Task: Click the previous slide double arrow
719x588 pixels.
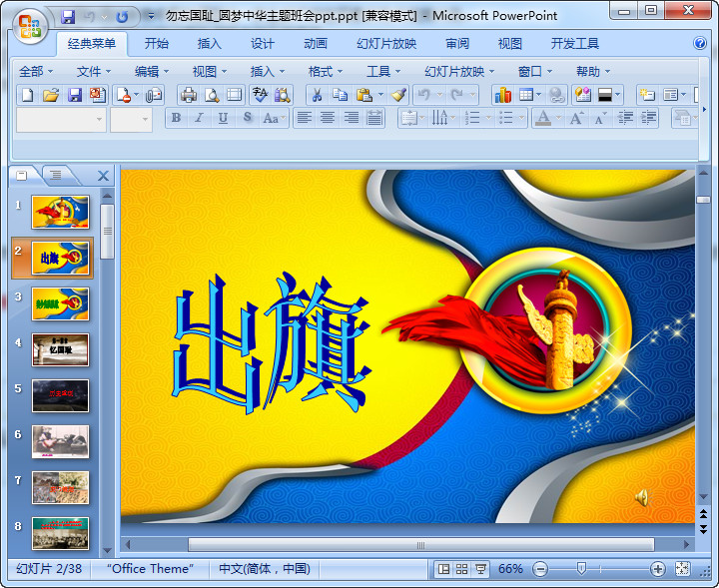Action: pyautogui.click(x=703, y=513)
